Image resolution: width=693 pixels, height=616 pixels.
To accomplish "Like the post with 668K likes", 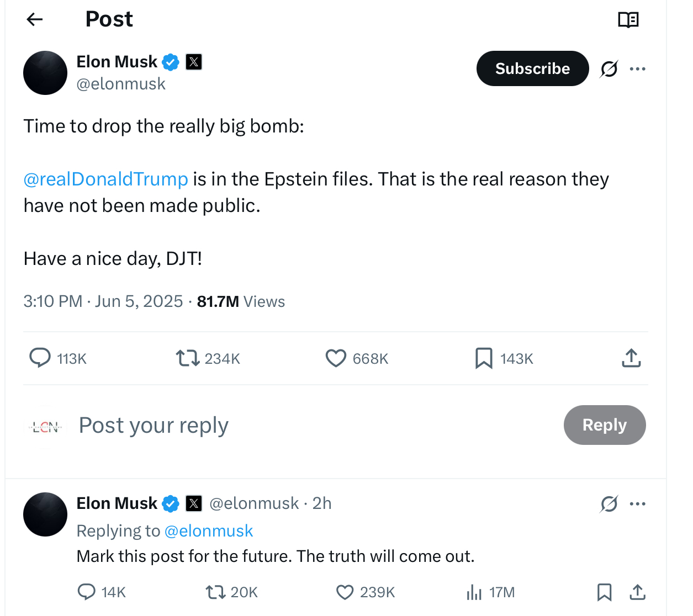I will [x=336, y=358].
